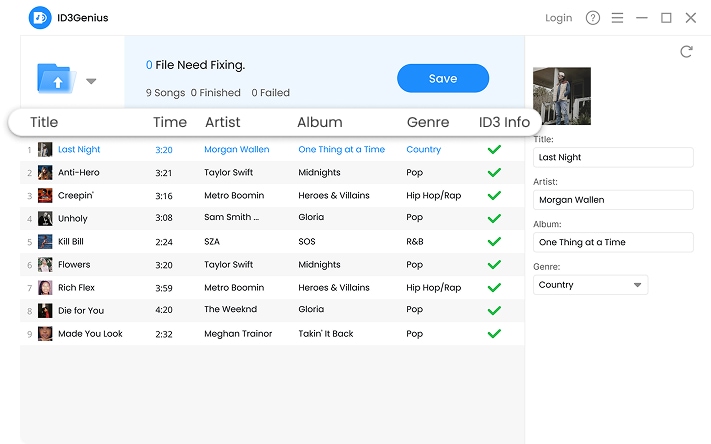Viewport: 711px width, 444px height.
Task: Click the refresh icon in details panel
Action: coord(686,52)
